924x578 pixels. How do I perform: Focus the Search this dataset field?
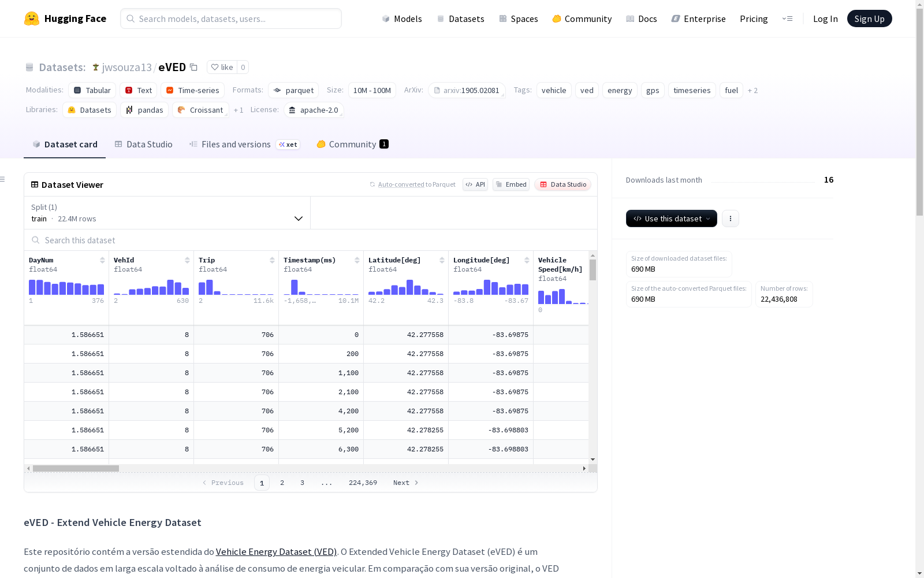click(x=311, y=240)
